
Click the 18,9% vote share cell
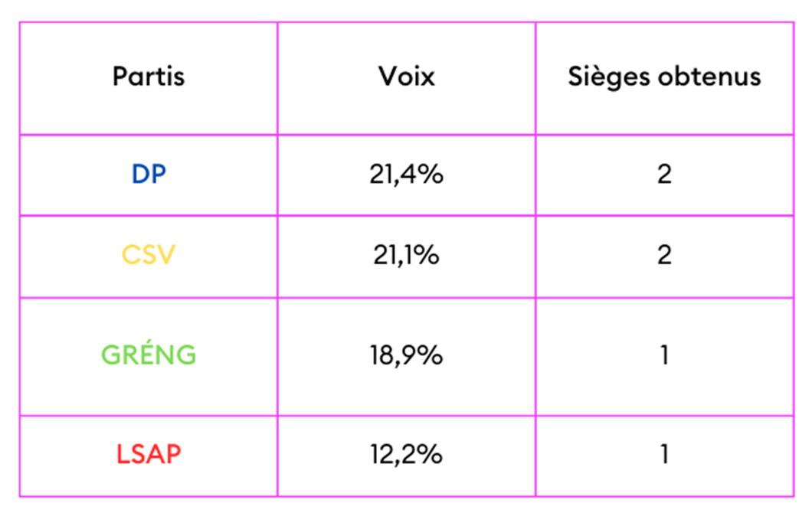click(406, 355)
